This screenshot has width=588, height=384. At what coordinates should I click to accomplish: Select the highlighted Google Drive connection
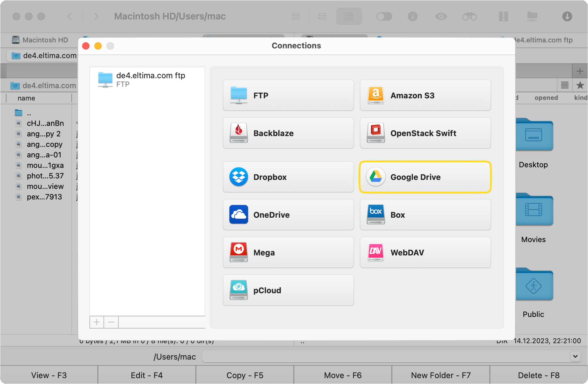pyautogui.click(x=425, y=177)
